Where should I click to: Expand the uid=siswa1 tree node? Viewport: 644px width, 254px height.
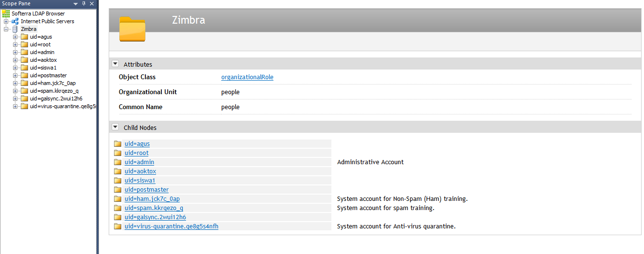pyautogui.click(x=15, y=68)
